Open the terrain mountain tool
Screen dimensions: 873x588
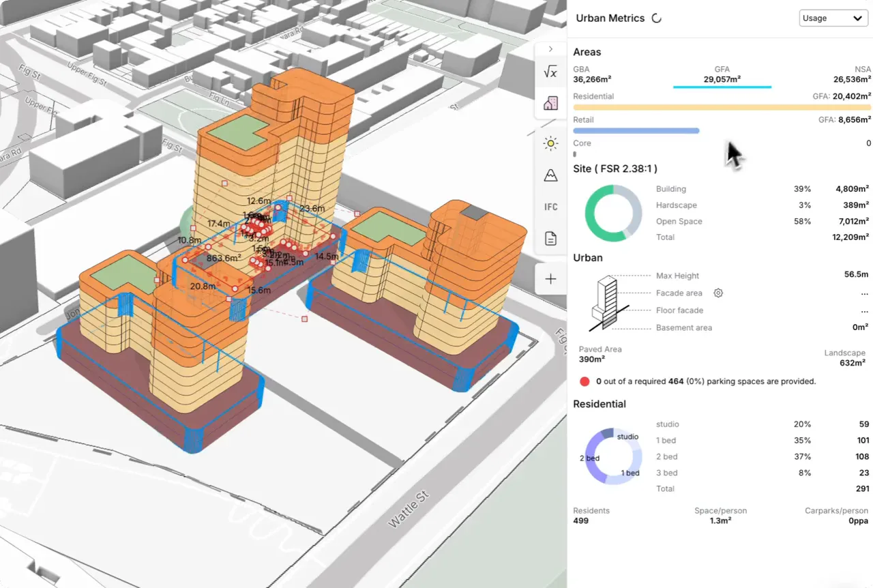coord(550,175)
